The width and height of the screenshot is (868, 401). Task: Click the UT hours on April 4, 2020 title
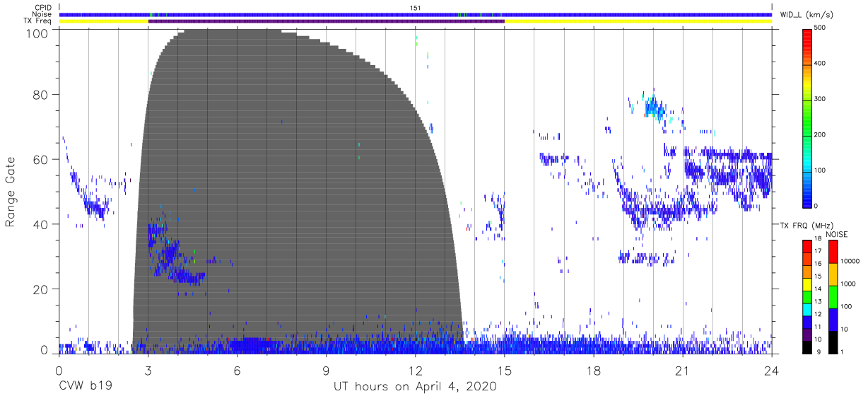(x=416, y=387)
